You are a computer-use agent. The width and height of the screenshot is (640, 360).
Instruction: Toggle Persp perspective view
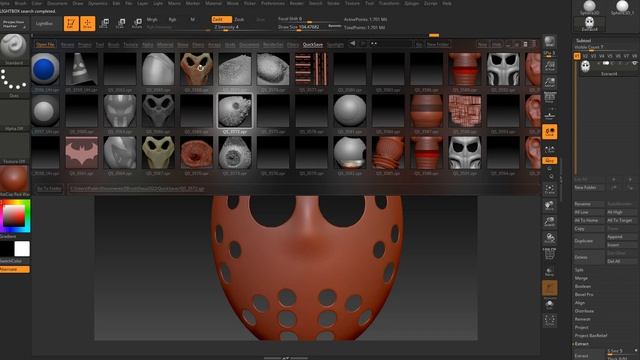(550, 98)
